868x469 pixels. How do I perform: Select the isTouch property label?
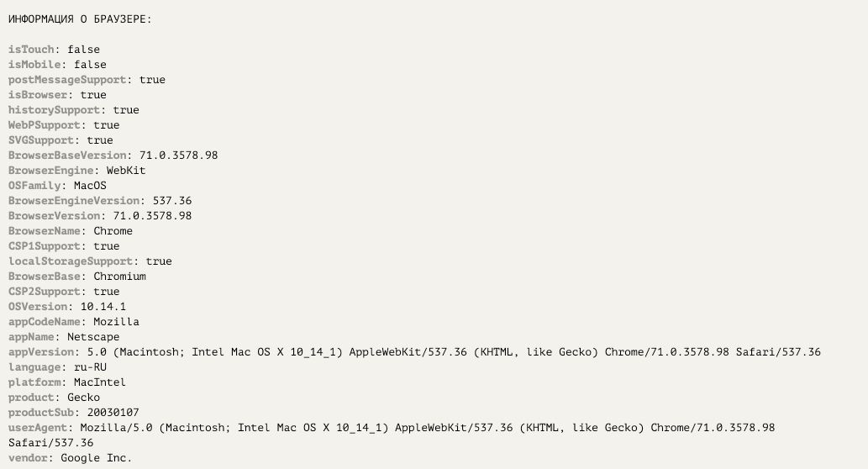pyautogui.click(x=31, y=50)
